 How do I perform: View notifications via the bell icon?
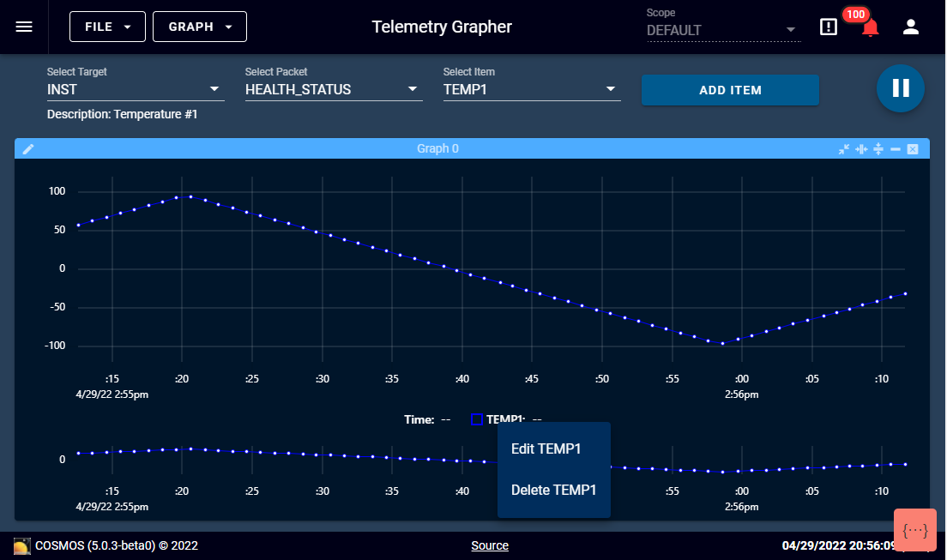coord(869,28)
